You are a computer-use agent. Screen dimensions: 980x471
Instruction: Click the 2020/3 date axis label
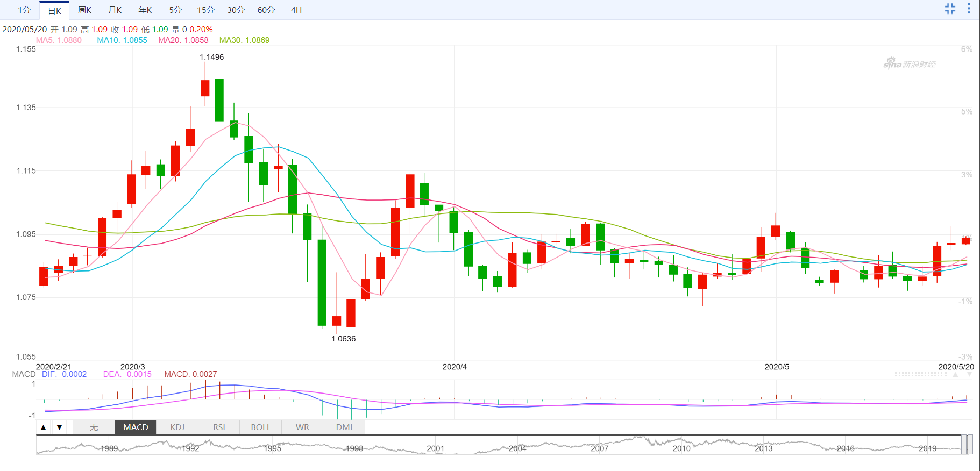click(x=132, y=367)
